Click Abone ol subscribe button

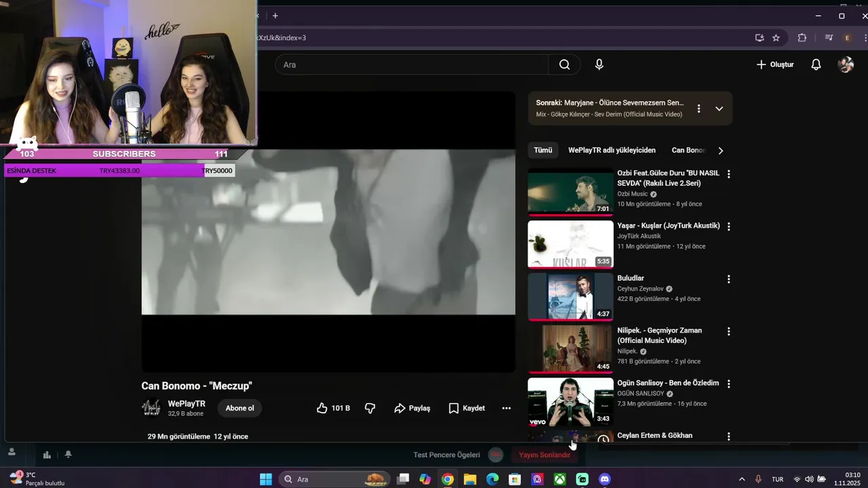pyautogui.click(x=239, y=408)
